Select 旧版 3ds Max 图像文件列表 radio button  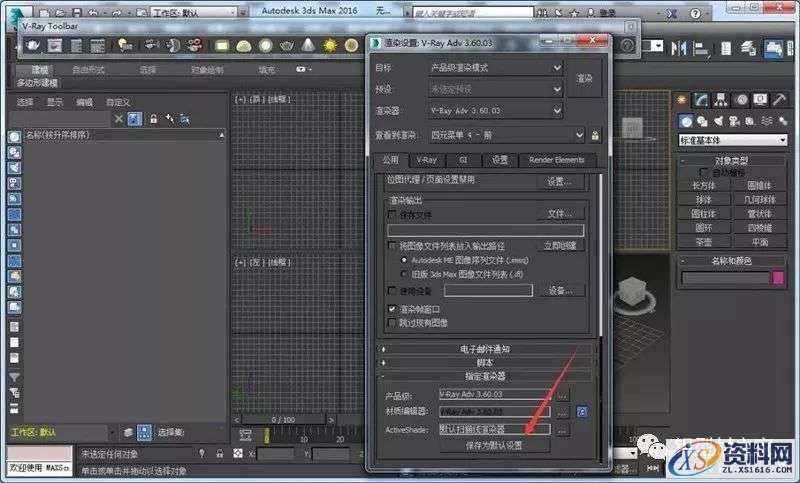[404, 274]
